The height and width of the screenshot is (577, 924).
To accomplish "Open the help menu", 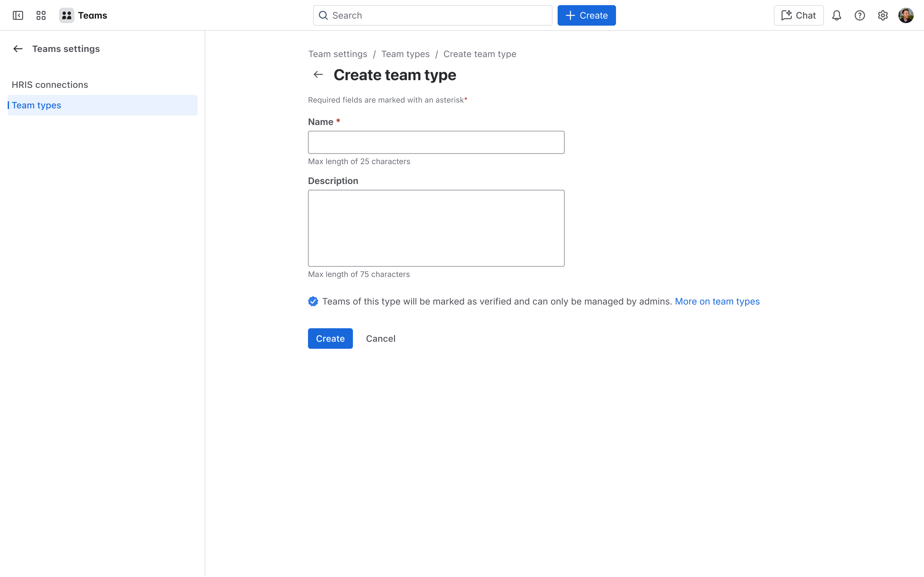I will (x=860, y=15).
